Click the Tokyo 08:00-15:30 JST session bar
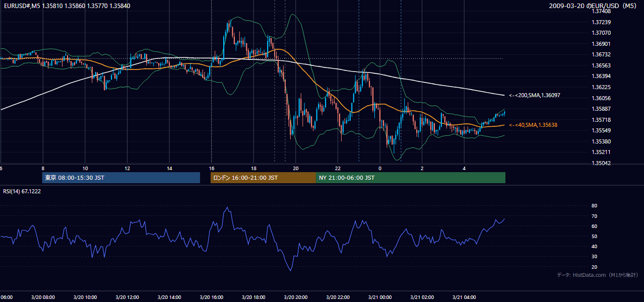This screenshot has width=644, height=302. pyautogui.click(x=121, y=178)
